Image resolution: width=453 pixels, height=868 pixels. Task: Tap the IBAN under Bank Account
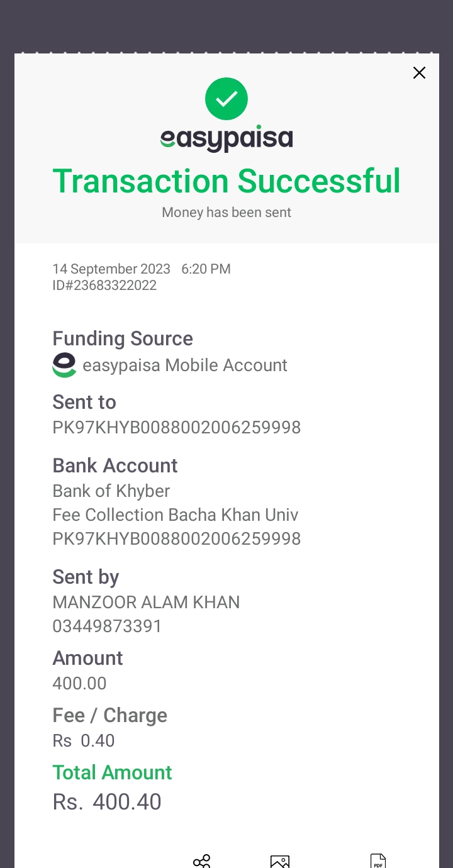click(x=177, y=539)
